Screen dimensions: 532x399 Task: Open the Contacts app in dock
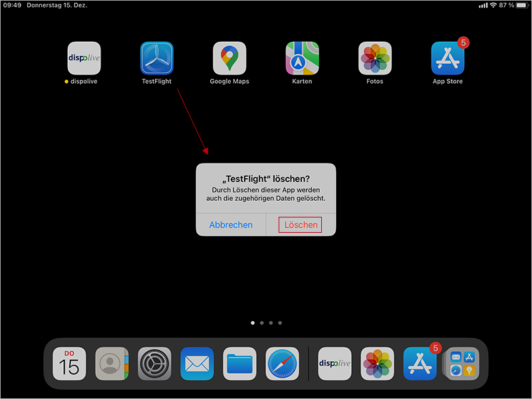[x=112, y=363]
